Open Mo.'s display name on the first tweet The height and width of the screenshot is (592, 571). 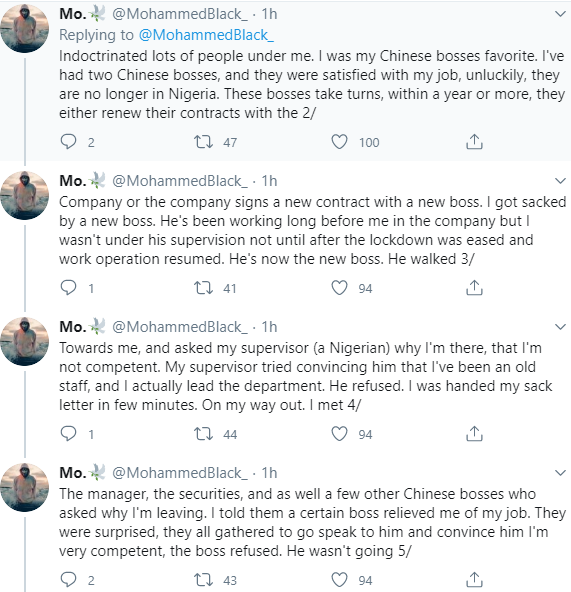(73, 14)
